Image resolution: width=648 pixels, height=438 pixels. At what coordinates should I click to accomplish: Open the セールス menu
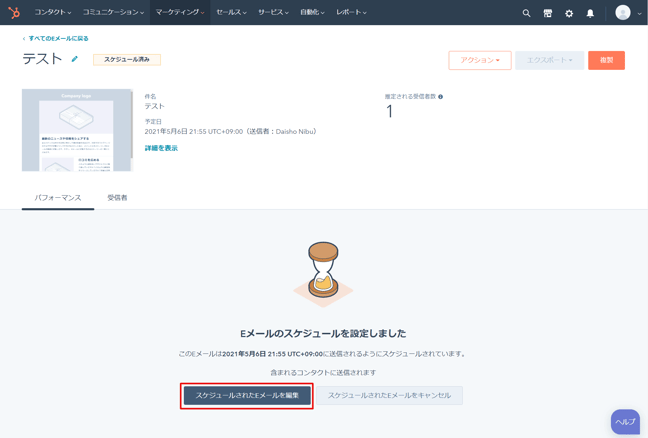click(x=231, y=12)
